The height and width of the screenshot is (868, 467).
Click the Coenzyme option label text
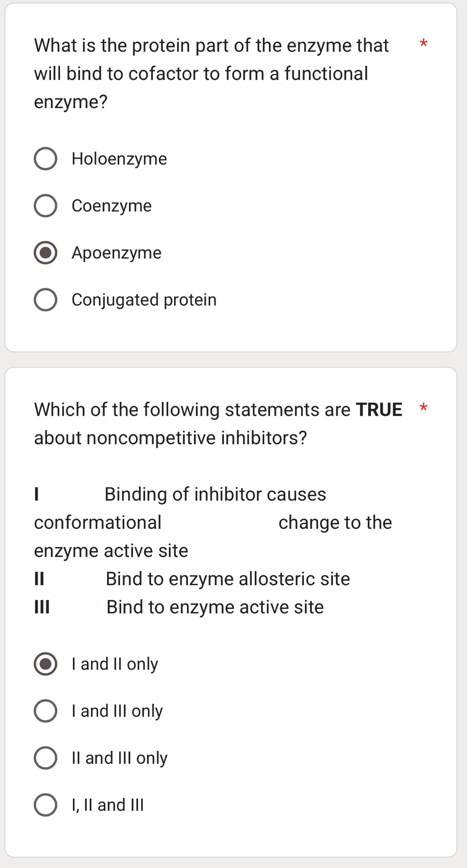(x=111, y=206)
